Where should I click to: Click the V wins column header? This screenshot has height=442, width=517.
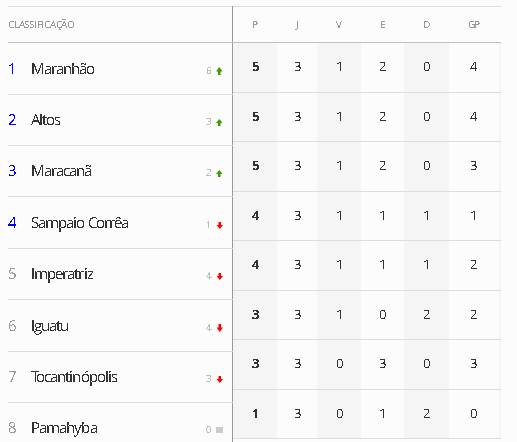click(339, 25)
